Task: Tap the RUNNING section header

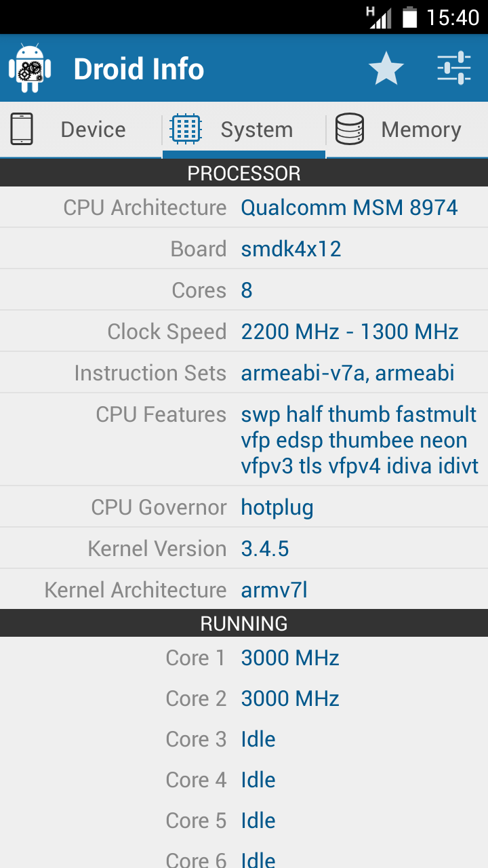Action: [244, 623]
